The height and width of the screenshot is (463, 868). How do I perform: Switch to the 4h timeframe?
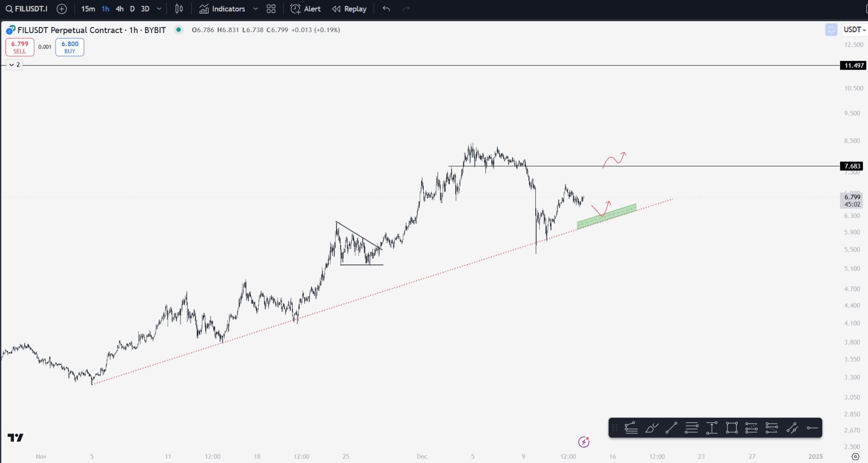(119, 9)
